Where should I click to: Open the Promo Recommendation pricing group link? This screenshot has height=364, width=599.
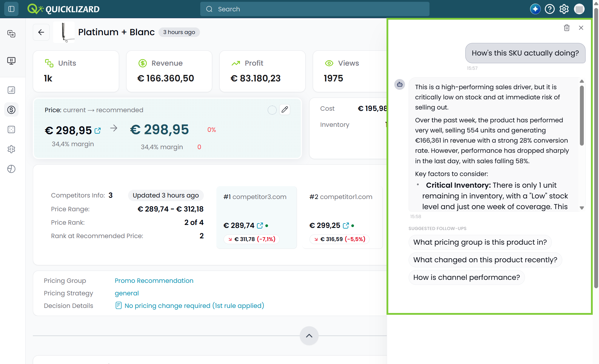pos(154,280)
